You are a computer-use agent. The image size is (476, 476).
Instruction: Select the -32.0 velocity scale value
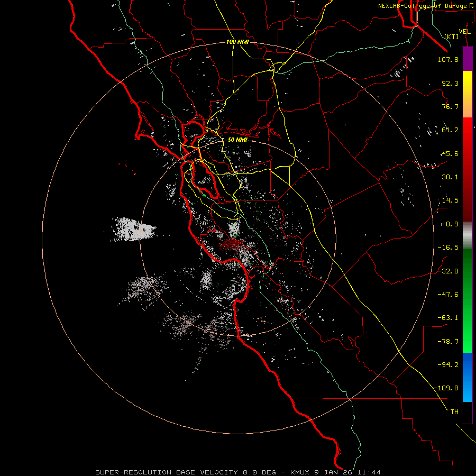click(448, 271)
